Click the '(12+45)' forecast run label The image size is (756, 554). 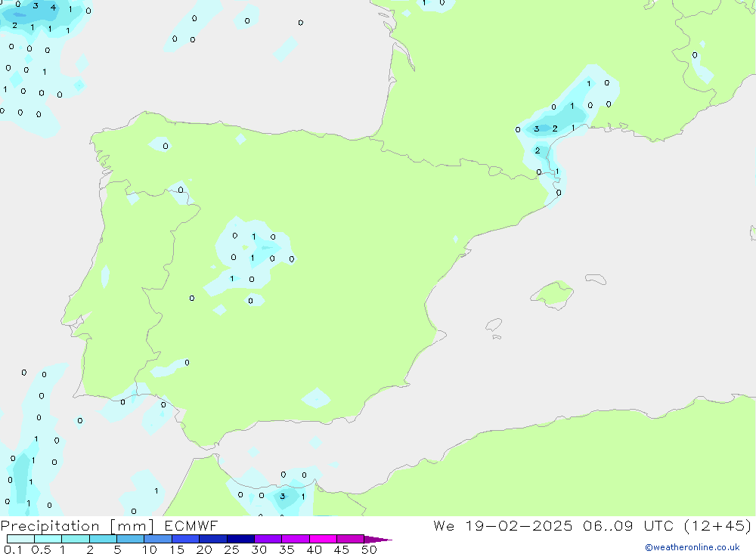tap(717, 525)
